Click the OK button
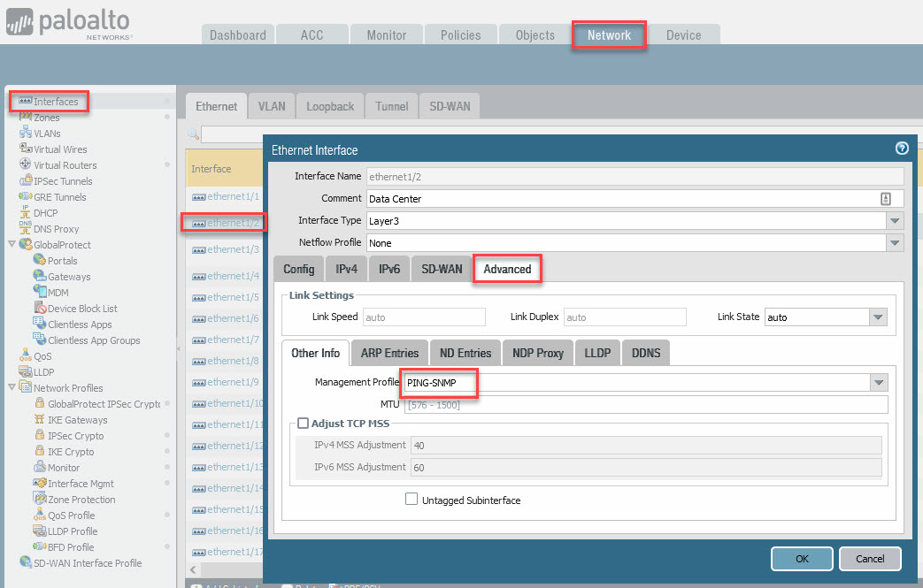Screen dimensions: 923x588 pos(801,559)
